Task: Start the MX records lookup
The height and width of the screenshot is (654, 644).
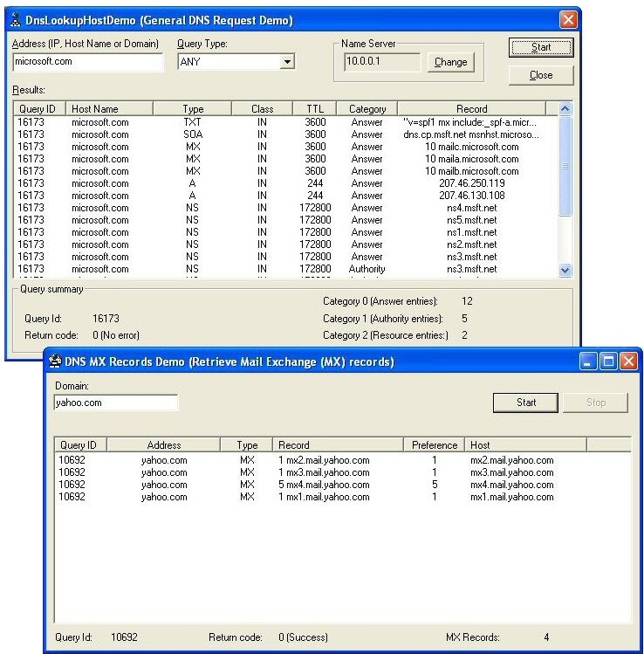Action: [x=526, y=403]
